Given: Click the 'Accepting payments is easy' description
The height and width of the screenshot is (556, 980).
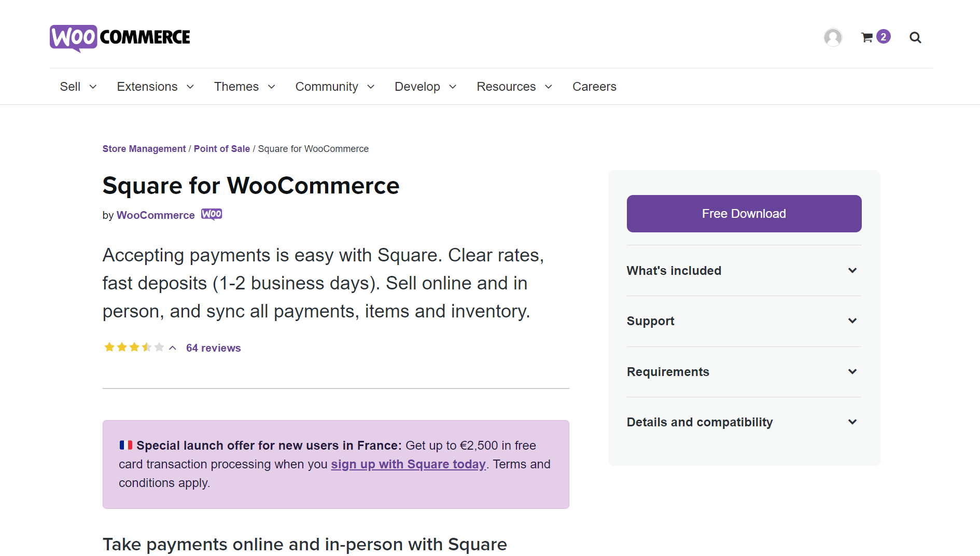Looking at the screenshot, I should tap(323, 283).
